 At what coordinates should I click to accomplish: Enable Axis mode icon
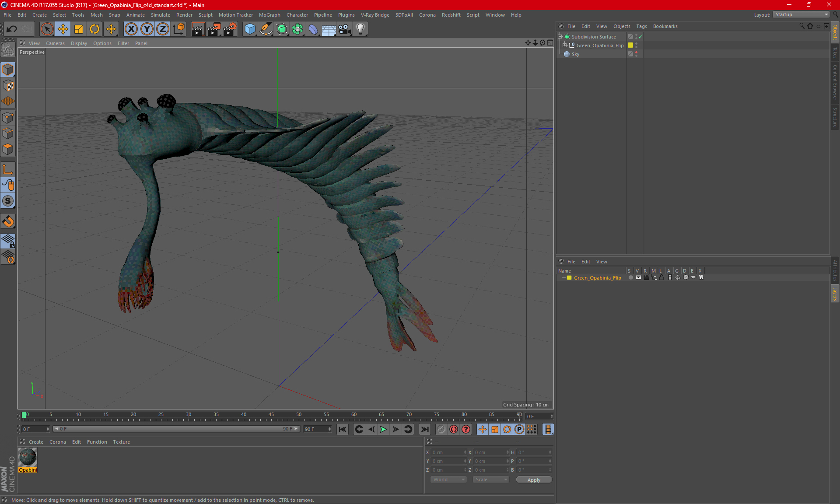tap(8, 169)
